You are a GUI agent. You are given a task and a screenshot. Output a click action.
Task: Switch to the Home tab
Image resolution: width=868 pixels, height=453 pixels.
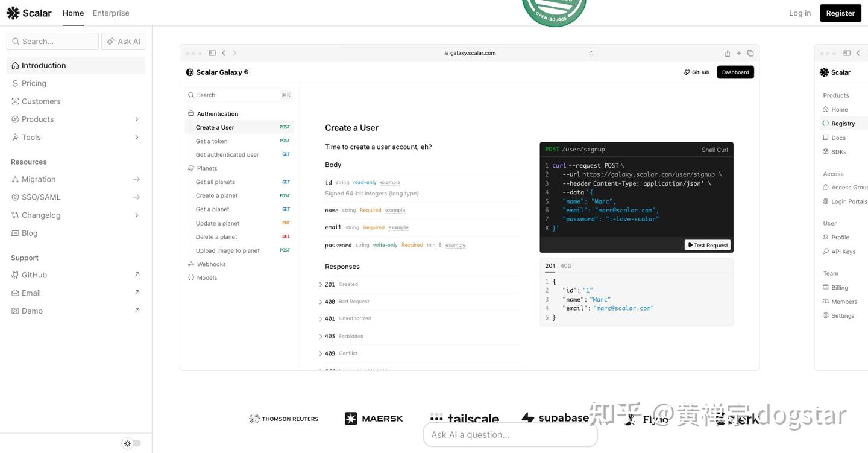point(73,13)
